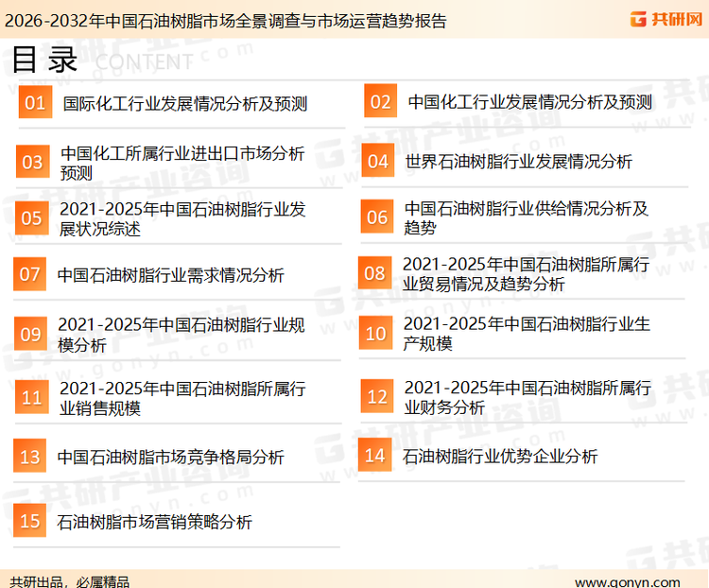Select chapter 2021-2025年中国石油树脂所属行业销售规模
Viewport: 709px width, 588px height.
coord(182,398)
